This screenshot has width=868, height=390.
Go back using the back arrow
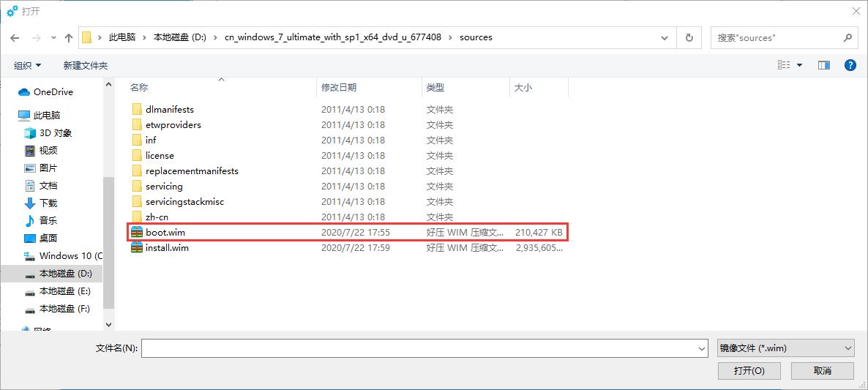pyautogui.click(x=15, y=37)
